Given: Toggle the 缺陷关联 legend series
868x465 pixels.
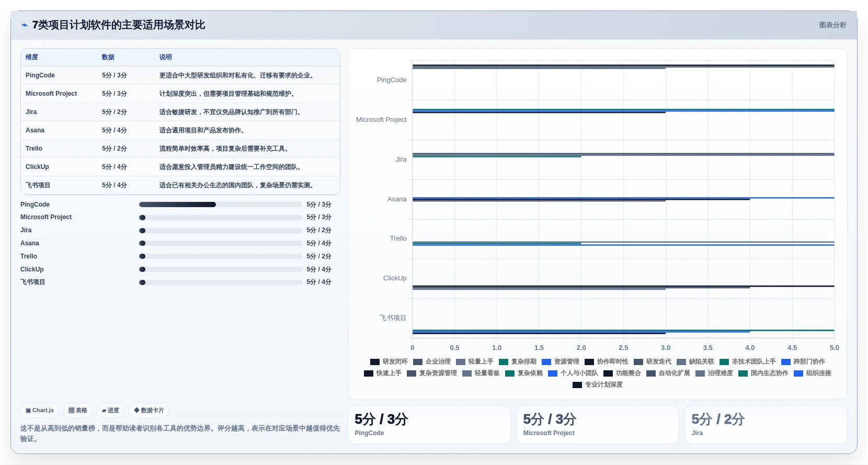Looking at the screenshot, I should point(695,362).
